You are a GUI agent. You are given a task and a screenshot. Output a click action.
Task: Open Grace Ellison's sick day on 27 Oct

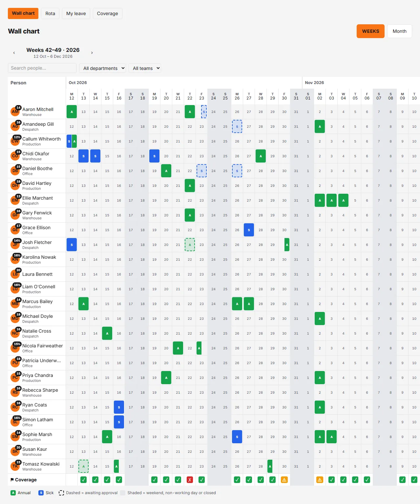[x=249, y=230]
